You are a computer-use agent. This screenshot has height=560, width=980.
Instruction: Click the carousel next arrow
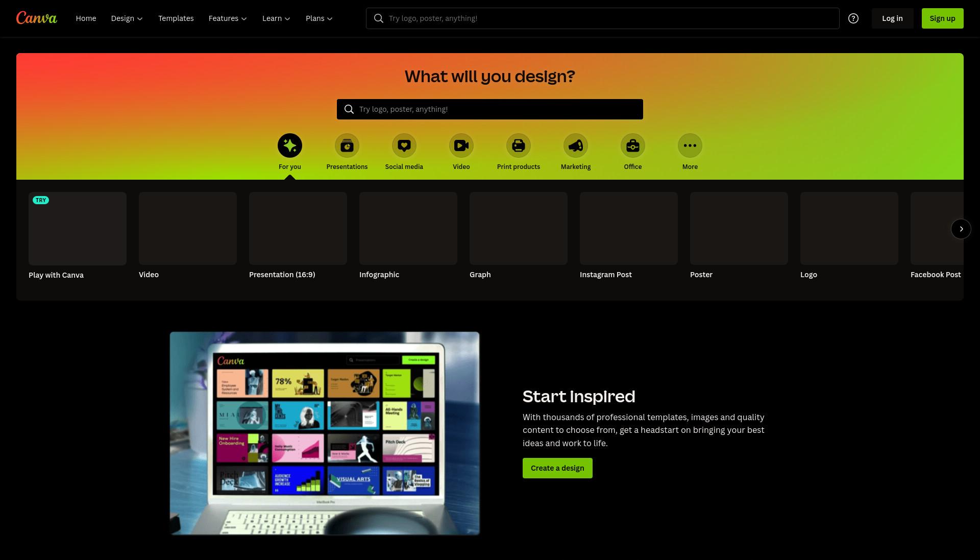point(961,229)
